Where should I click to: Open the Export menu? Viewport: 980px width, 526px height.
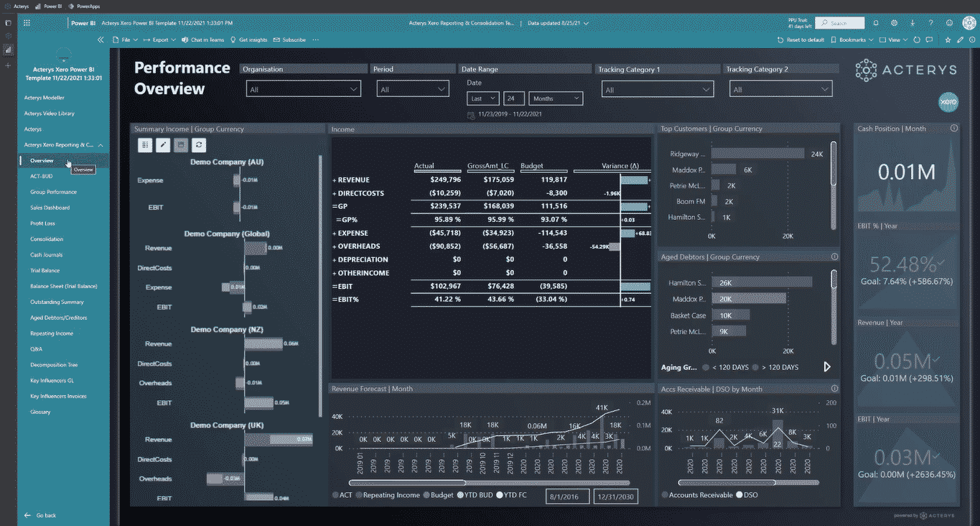click(159, 40)
